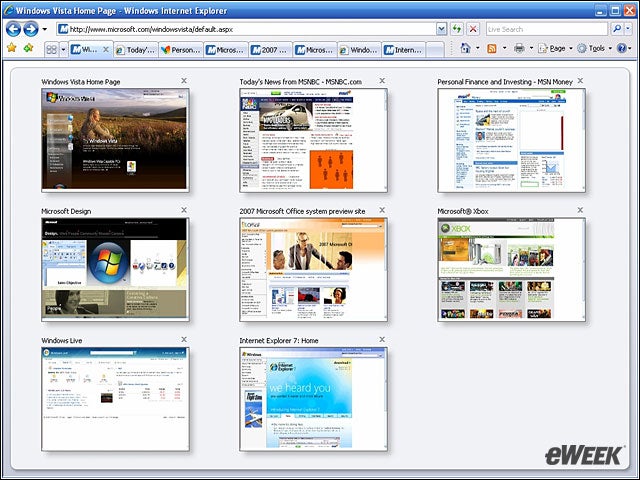Switch to the Personal Finance tab
This screenshot has width=640, height=480.
tap(180, 50)
